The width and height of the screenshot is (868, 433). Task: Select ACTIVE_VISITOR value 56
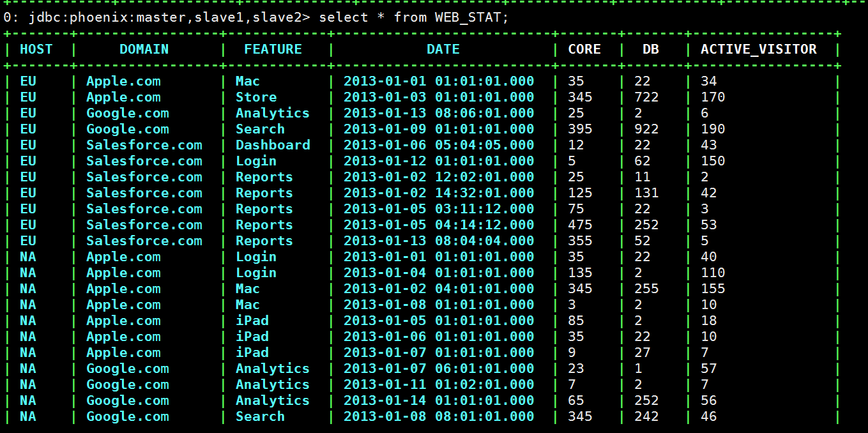pyautogui.click(x=709, y=400)
